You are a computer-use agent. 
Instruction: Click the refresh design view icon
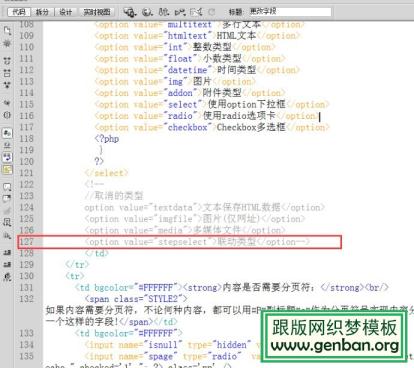tap(212, 12)
